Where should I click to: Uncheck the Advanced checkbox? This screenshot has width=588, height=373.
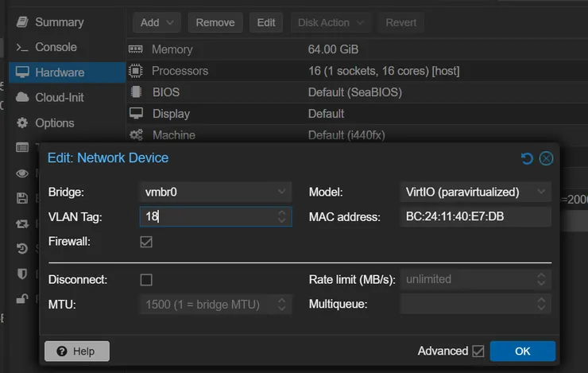pos(478,351)
